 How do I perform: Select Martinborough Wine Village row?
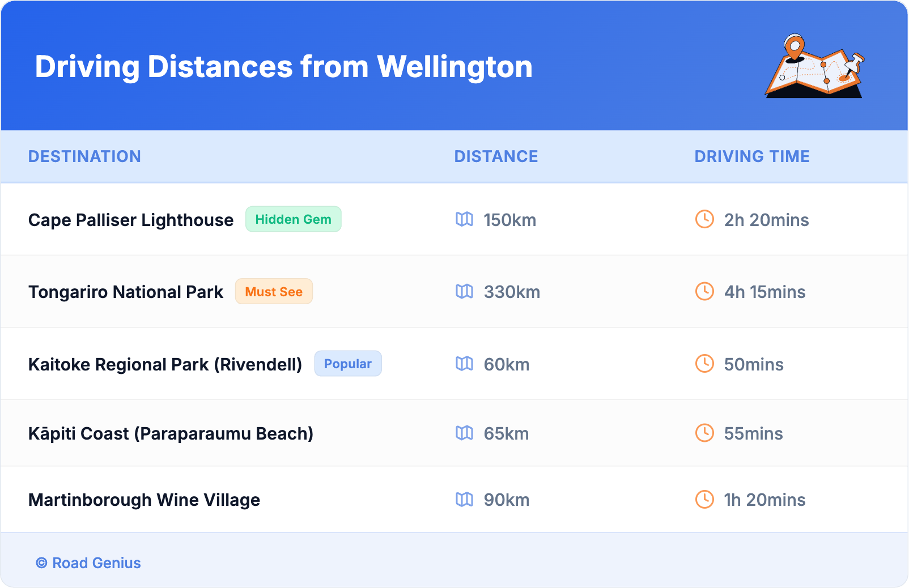pyautogui.click(x=144, y=500)
